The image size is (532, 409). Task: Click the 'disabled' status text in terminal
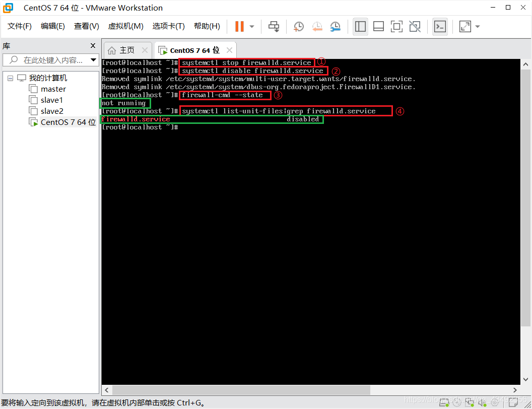303,119
